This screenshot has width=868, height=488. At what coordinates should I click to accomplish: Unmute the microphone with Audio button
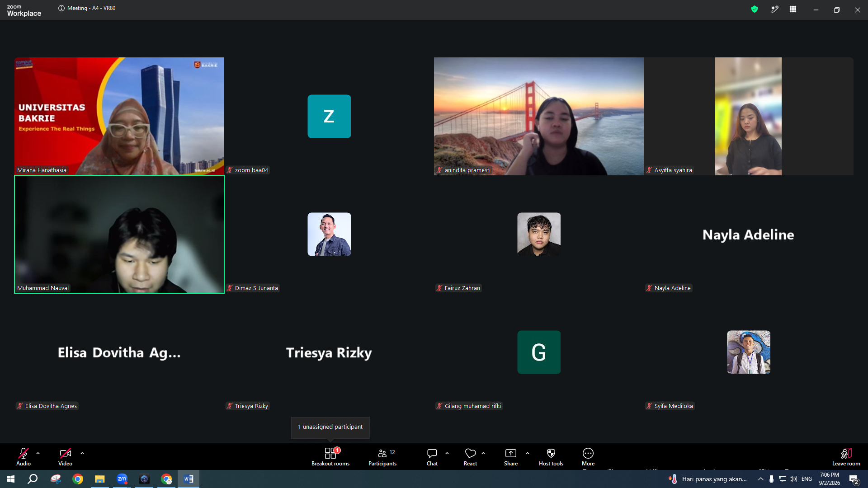pyautogui.click(x=24, y=457)
